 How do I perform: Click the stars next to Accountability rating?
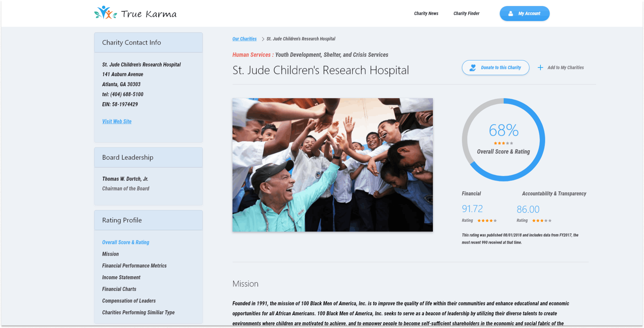(x=541, y=220)
